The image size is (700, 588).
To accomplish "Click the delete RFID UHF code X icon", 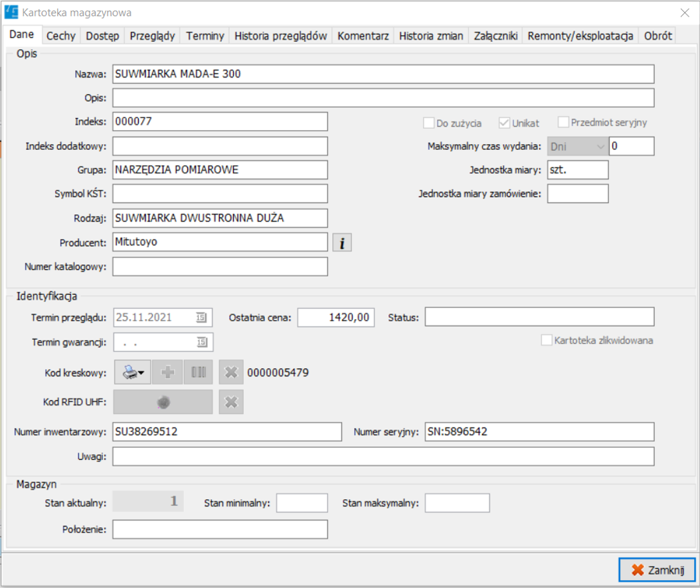I will pos(231,402).
